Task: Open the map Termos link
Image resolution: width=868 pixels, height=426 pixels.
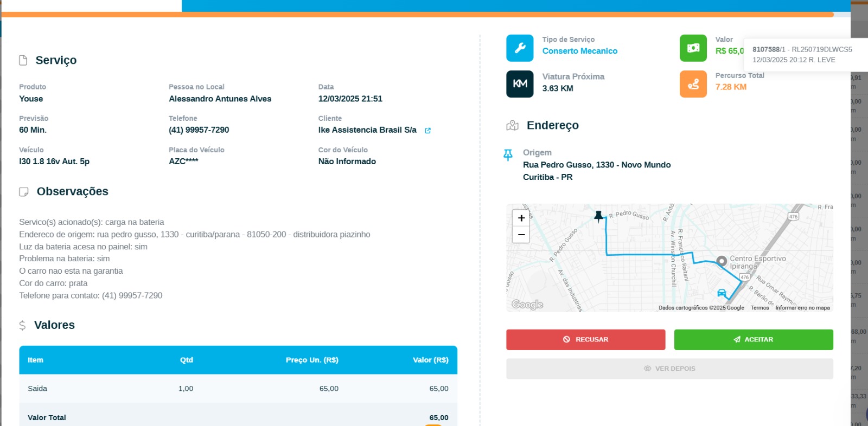Action: pyautogui.click(x=759, y=308)
